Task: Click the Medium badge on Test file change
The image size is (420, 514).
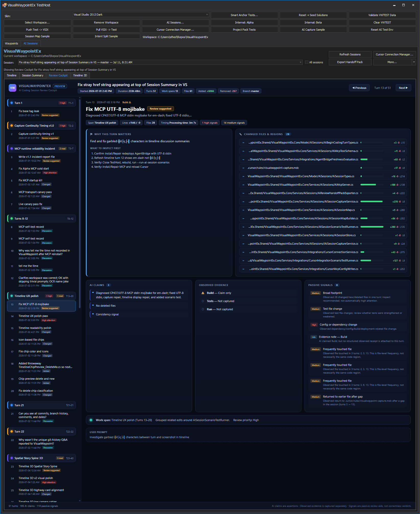Action: click(316, 309)
